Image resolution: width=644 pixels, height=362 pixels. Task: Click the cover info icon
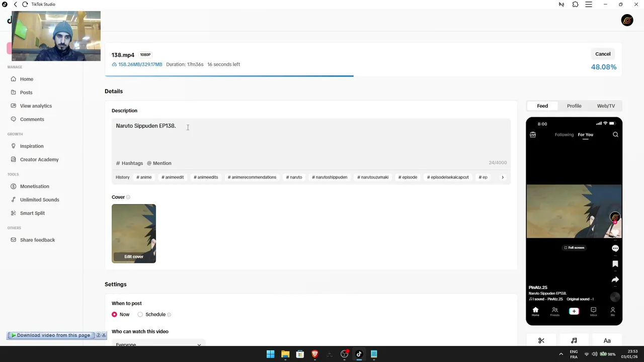coord(128,197)
